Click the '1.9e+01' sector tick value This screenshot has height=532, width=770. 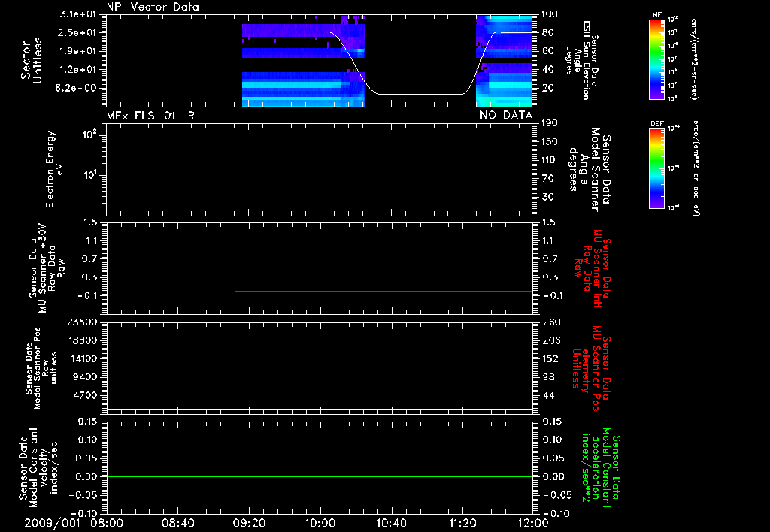point(78,51)
